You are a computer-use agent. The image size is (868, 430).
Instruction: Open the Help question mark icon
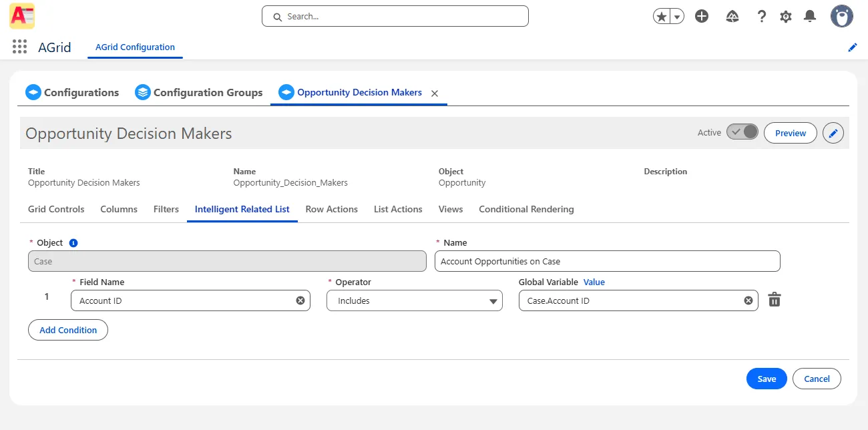coord(761,17)
